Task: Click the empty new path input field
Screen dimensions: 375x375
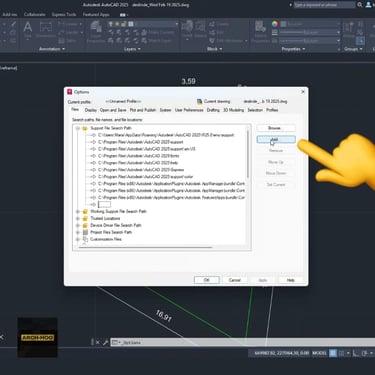Action: 104,204
